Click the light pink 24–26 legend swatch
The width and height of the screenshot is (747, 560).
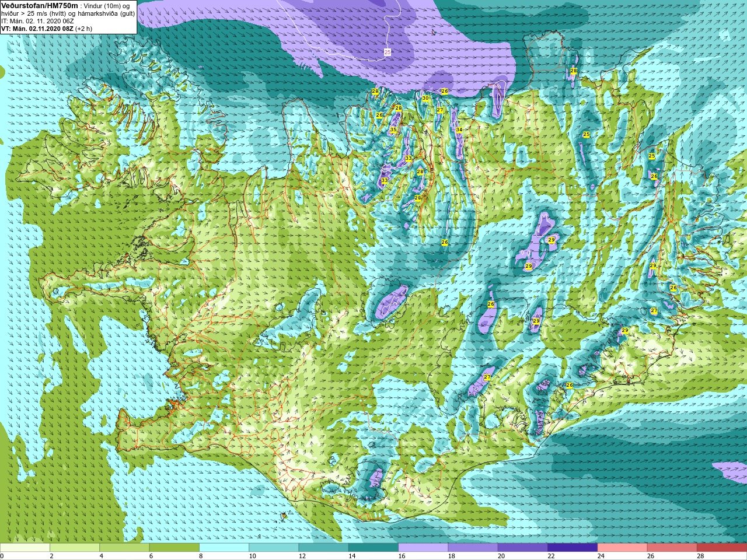click(622, 547)
